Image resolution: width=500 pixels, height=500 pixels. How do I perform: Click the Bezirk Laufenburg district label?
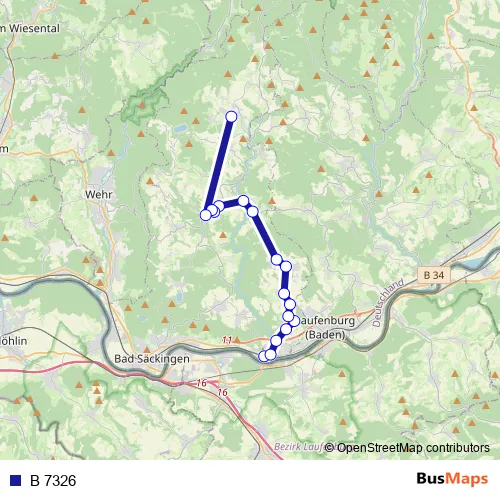coord(298,447)
